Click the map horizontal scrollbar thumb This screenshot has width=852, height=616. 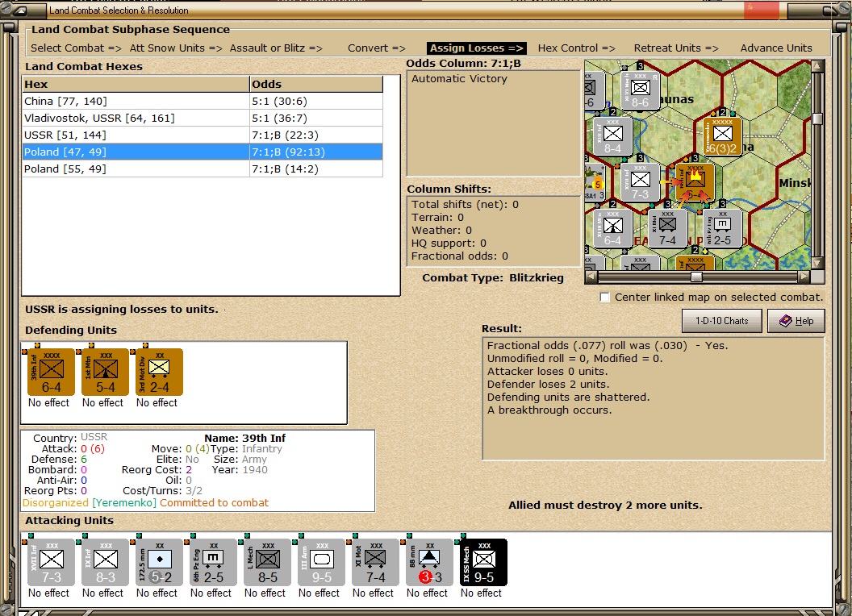point(696,277)
